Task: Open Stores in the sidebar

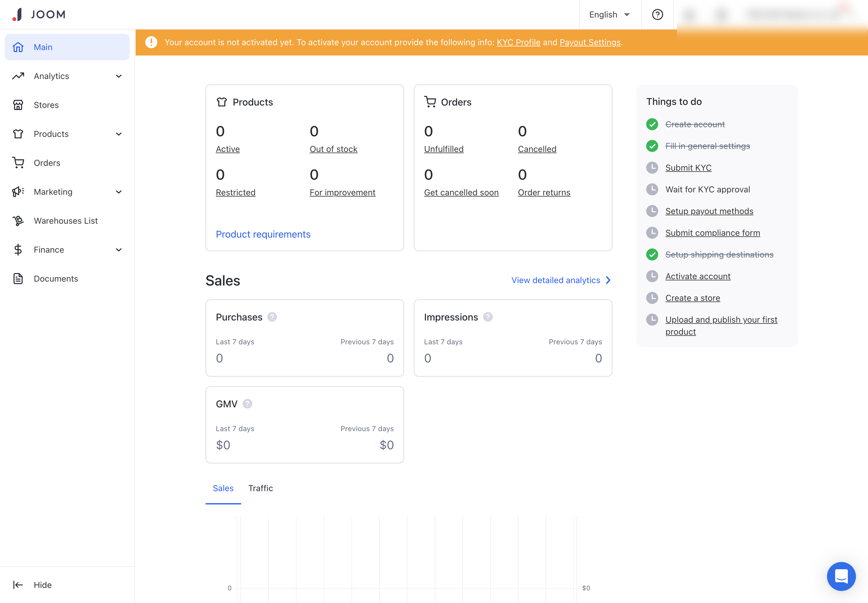Action: (67, 105)
